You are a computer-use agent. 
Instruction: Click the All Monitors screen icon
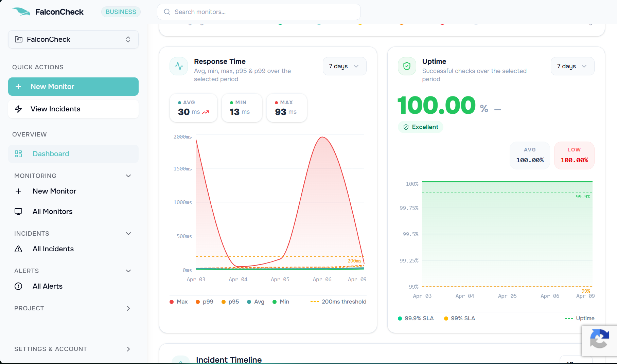tap(18, 212)
